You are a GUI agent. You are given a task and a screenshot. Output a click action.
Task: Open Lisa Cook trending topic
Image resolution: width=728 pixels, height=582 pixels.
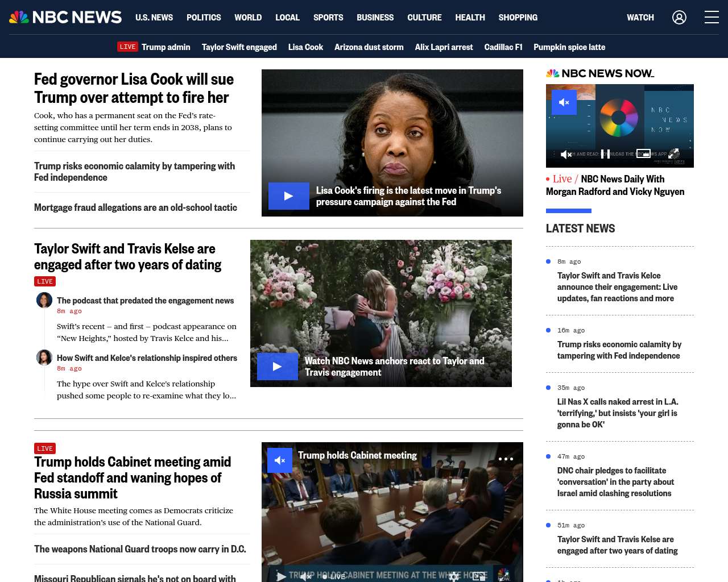coord(305,47)
